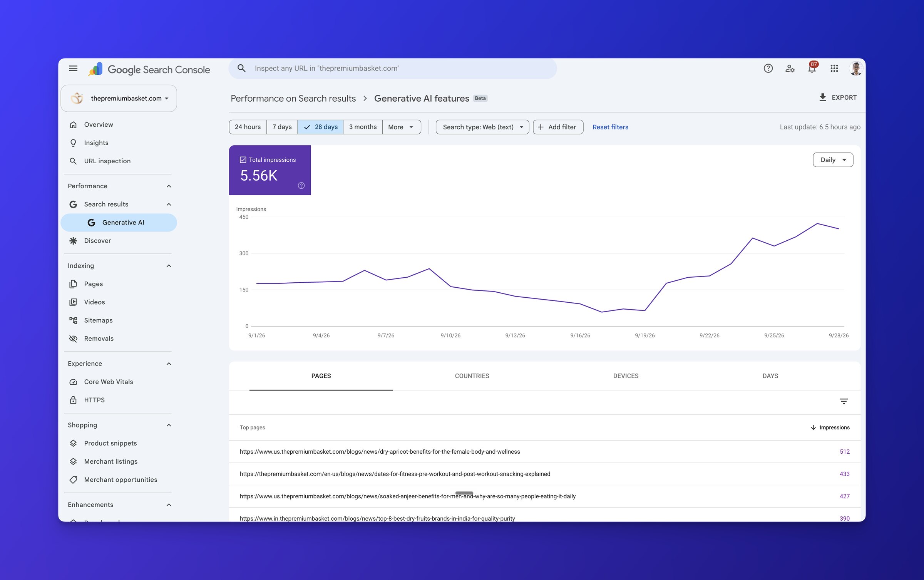924x580 pixels.
Task: Select the 24 hours date range
Action: pyautogui.click(x=248, y=127)
